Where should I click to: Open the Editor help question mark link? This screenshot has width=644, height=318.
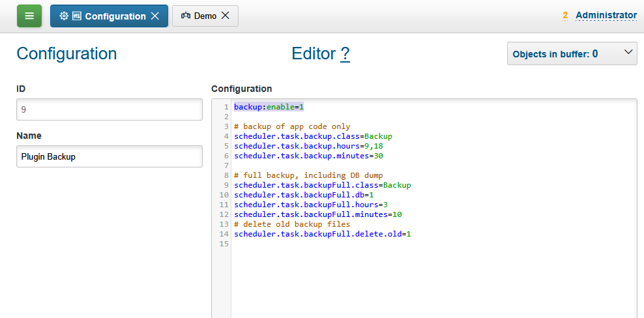pyautogui.click(x=345, y=54)
